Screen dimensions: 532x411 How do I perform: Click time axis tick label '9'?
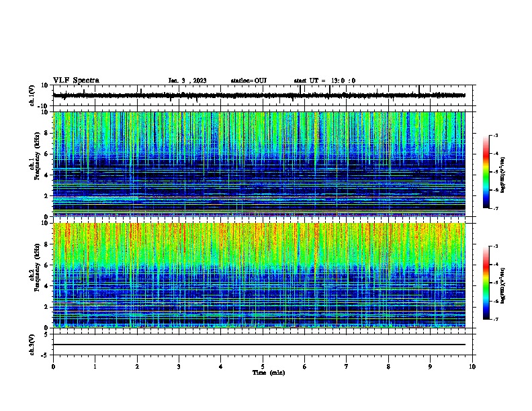[x=430, y=367]
